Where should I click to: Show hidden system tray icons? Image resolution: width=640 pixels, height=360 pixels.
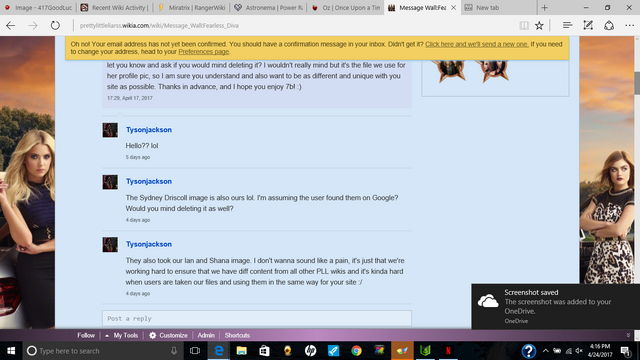(x=545, y=351)
